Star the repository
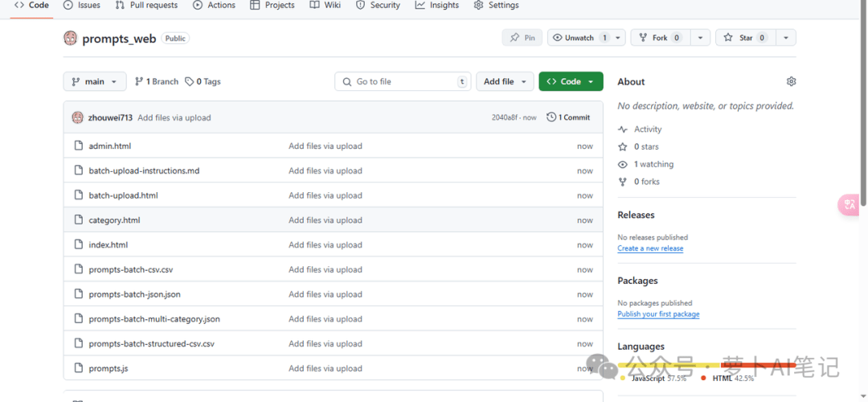 click(746, 38)
